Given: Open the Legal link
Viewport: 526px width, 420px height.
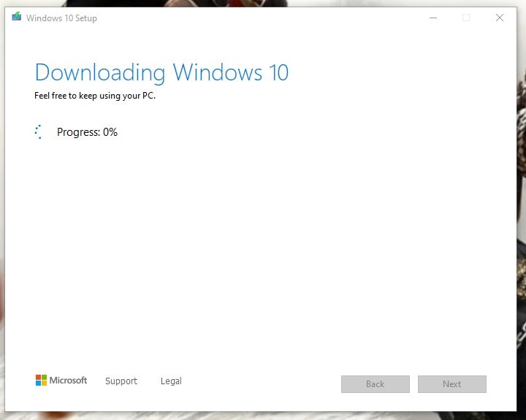Looking at the screenshot, I should click(171, 381).
